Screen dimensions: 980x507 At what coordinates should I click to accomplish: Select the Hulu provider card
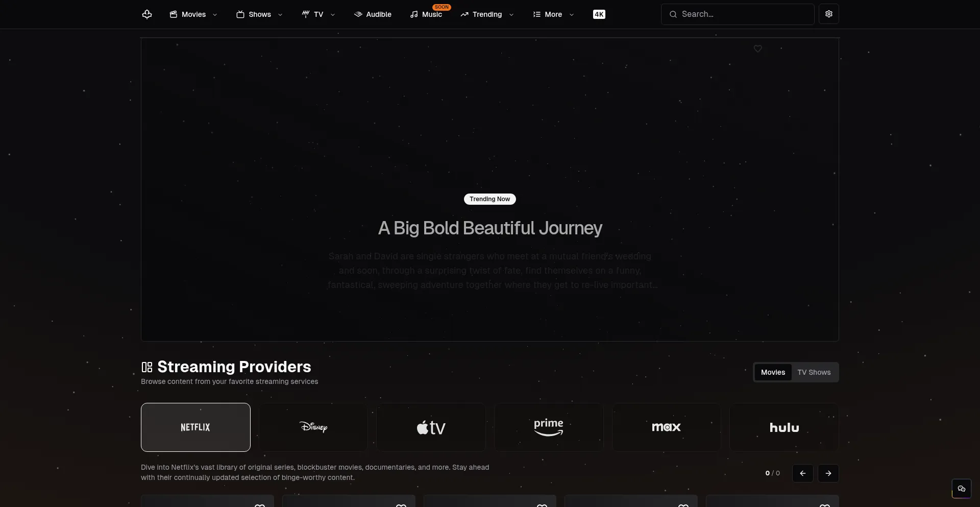784,427
